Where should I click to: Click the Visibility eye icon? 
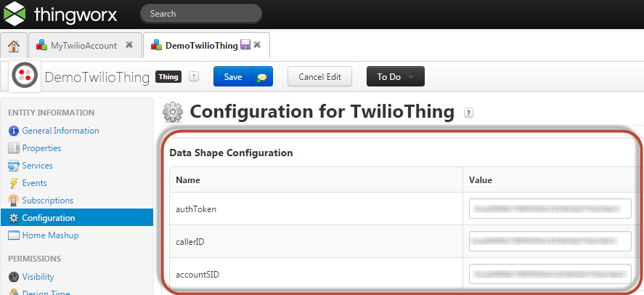click(14, 277)
